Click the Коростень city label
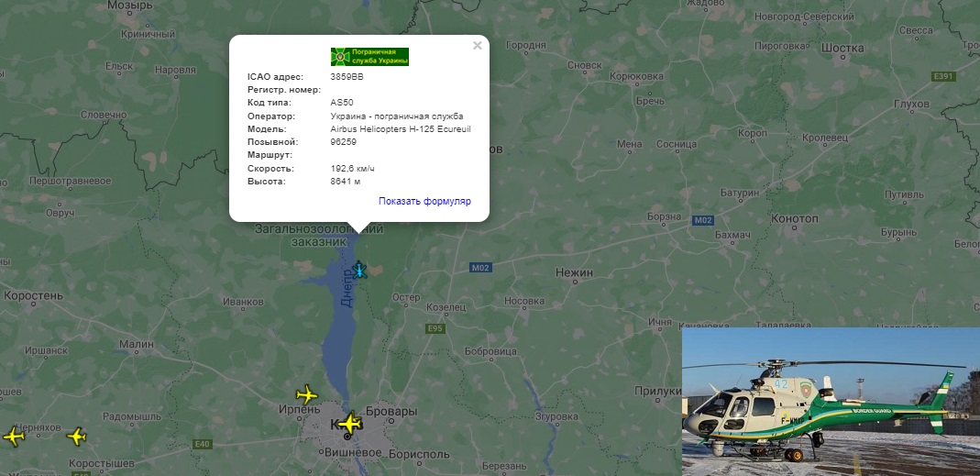980x476 pixels. pyautogui.click(x=33, y=295)
